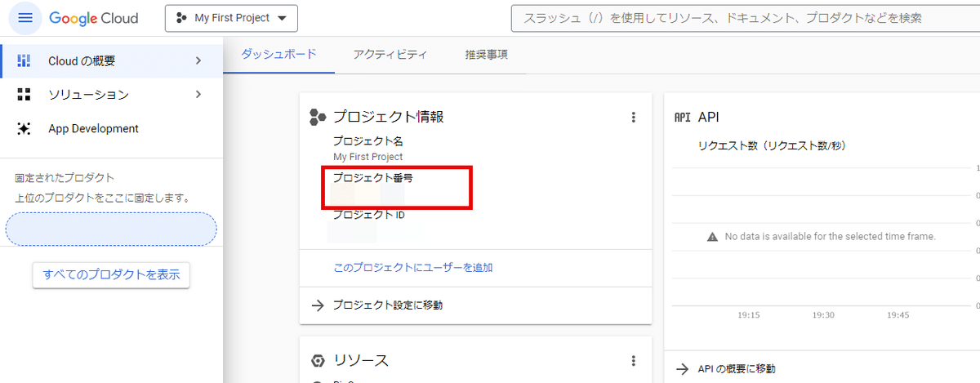The height and width of the screenshot is (383, 980).
Task: Click すべてのプロダクトを表示 button
Action: tap(111, 274)
